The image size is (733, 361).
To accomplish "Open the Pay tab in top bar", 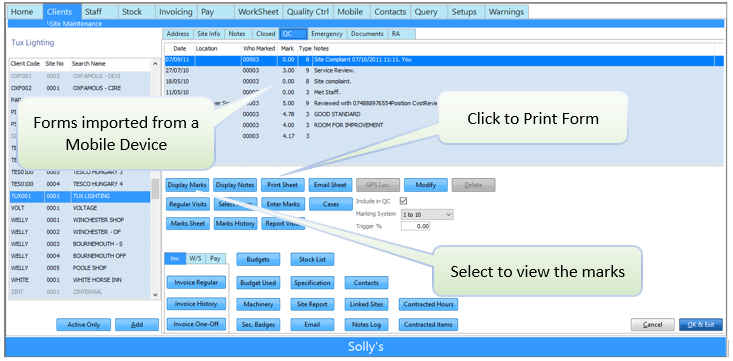I will (x=215, y=12).
